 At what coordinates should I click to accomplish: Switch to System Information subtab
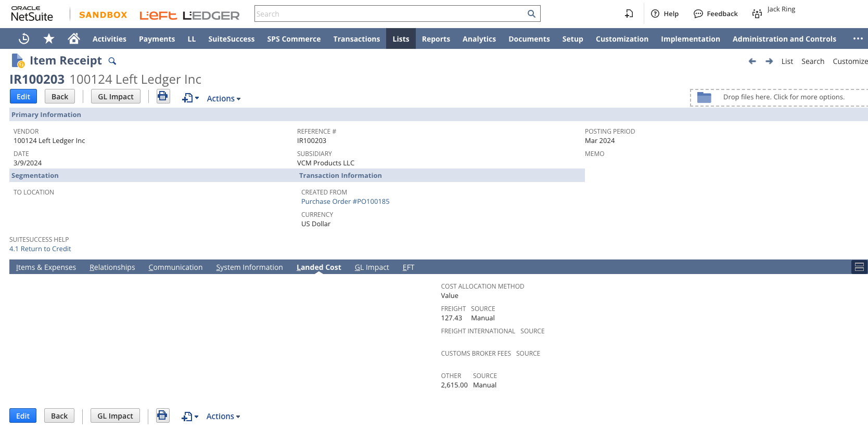point(250,267)
